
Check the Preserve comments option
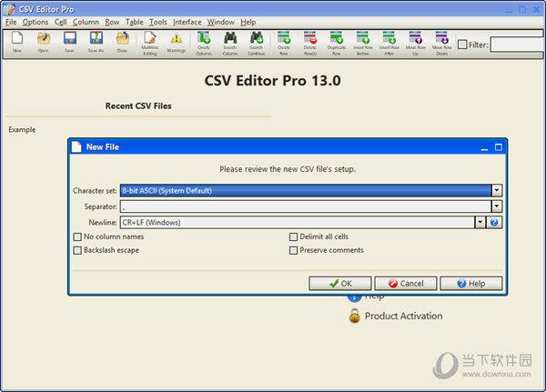294,250
